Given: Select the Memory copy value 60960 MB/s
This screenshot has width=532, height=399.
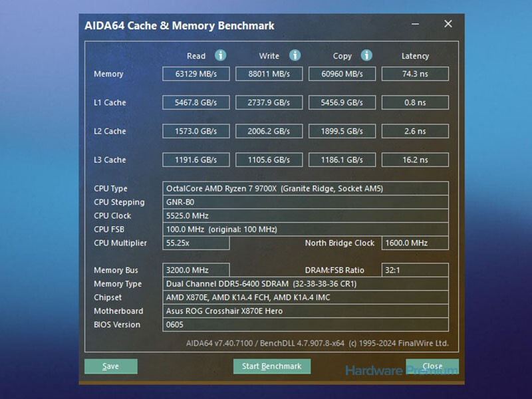Looking at the screenshot, I should (342, 74).
